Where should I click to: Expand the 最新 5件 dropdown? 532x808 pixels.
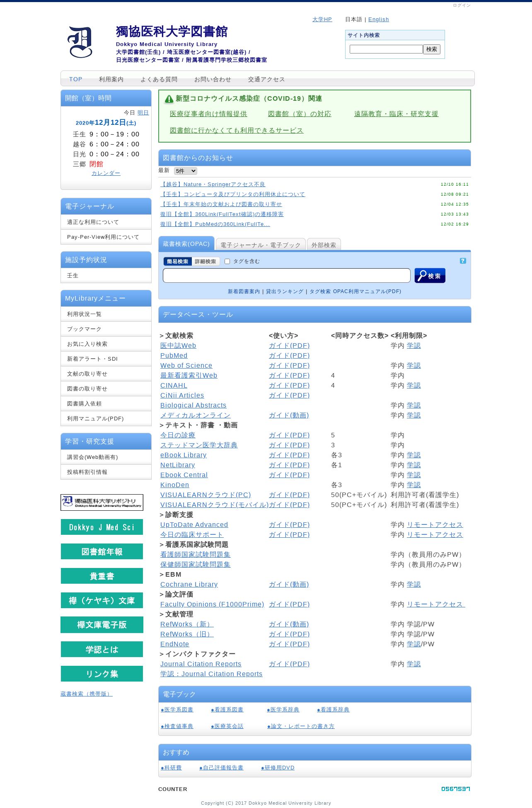tap(185, 171)
